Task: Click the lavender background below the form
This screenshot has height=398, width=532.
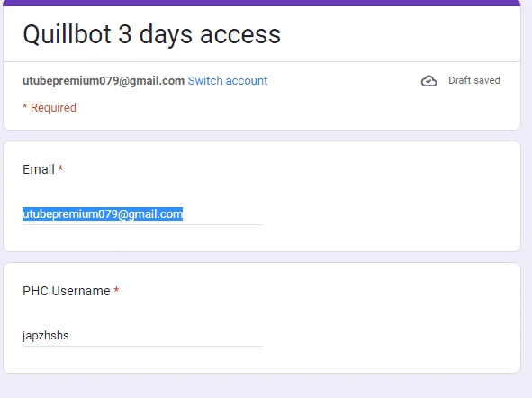Action: click(262, 387)
